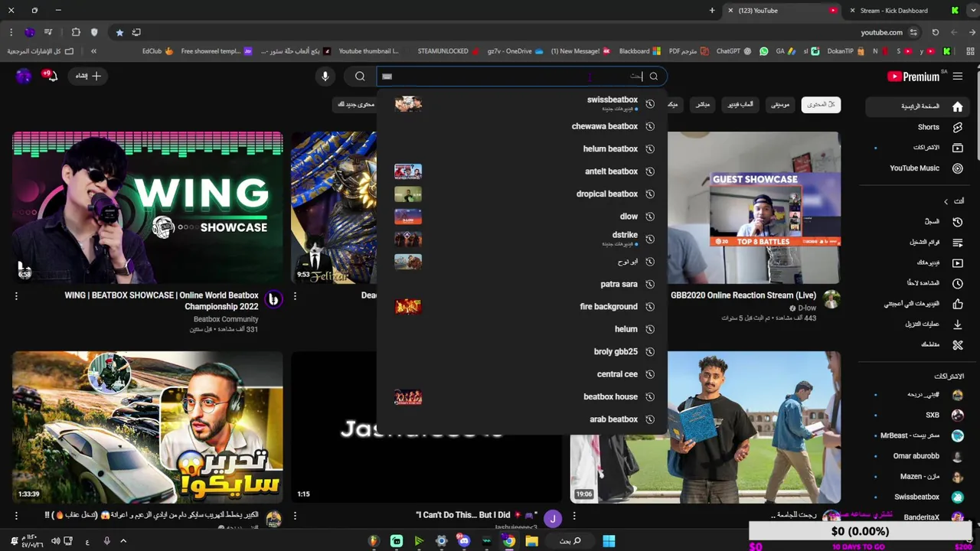This screenshot has height=551, width=980.
Task: Select the New to you (محتوى جديد لك) chip
Action: tap(357, 105)
